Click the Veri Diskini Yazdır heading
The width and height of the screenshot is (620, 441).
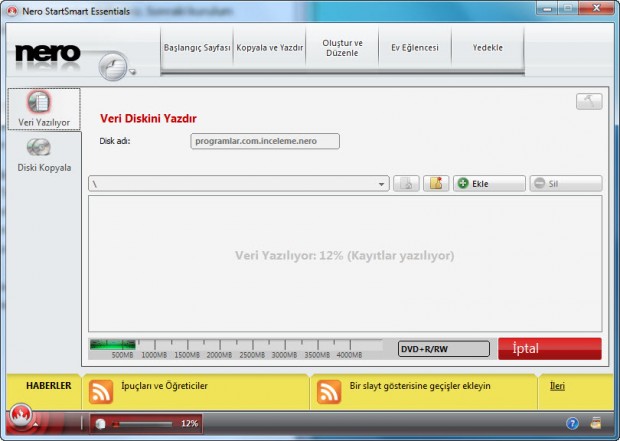148,119
